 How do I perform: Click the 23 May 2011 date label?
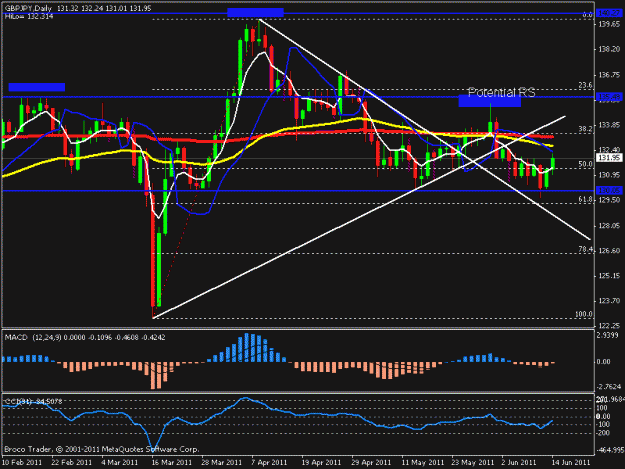point(473,462)
